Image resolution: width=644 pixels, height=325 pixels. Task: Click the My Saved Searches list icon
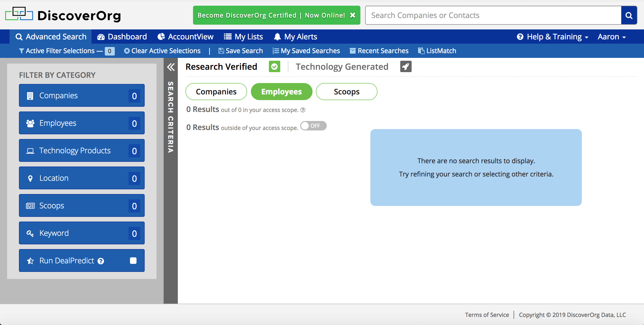point(276,51)
